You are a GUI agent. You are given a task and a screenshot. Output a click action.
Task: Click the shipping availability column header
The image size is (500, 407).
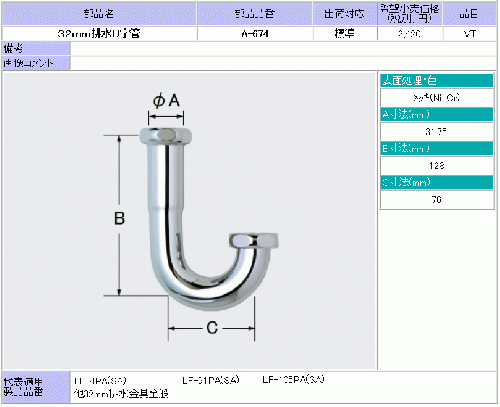344,14
